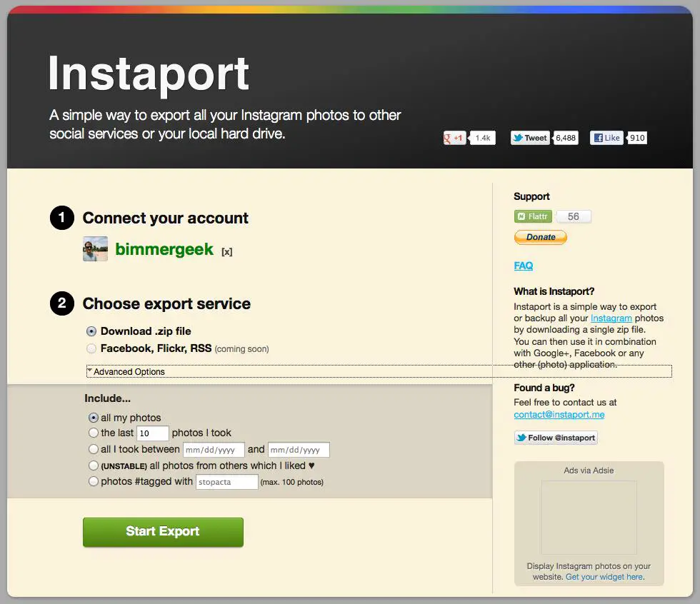The image size is (700, 604).
Task: Click the Google +1 button
Action: tap(454, 138)
